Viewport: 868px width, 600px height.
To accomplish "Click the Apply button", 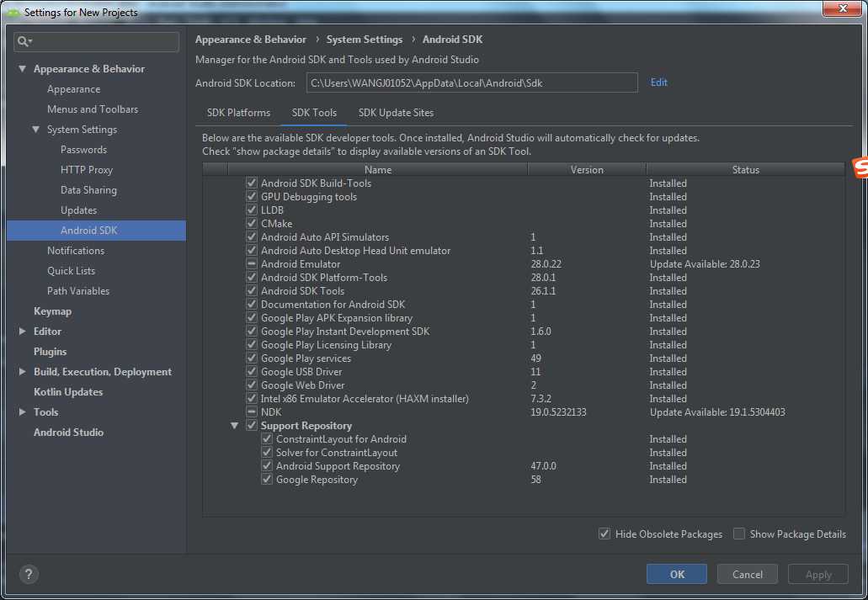I will [x=818, y=574].
